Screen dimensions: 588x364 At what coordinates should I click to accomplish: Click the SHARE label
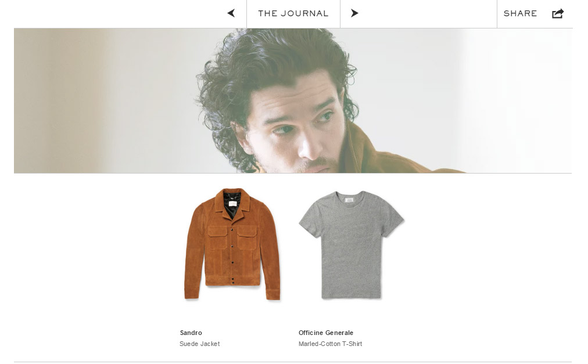pyautogui.click(x=520, y=13)
